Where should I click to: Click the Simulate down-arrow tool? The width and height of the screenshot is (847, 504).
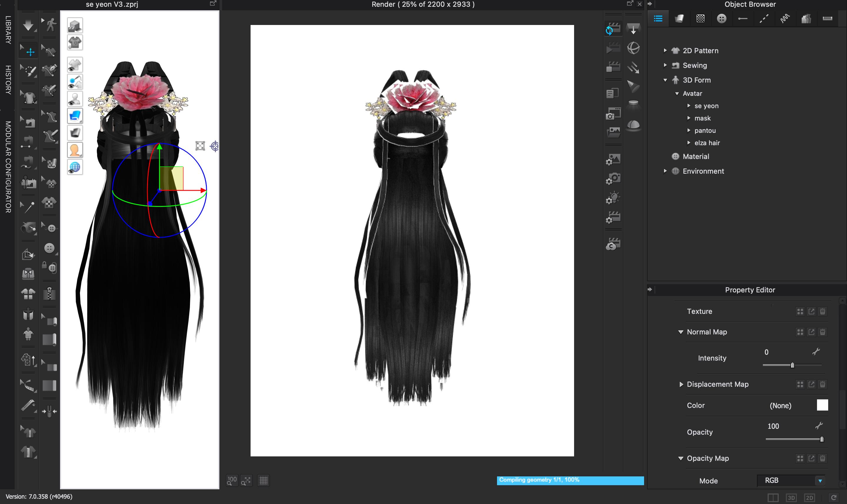28,25
